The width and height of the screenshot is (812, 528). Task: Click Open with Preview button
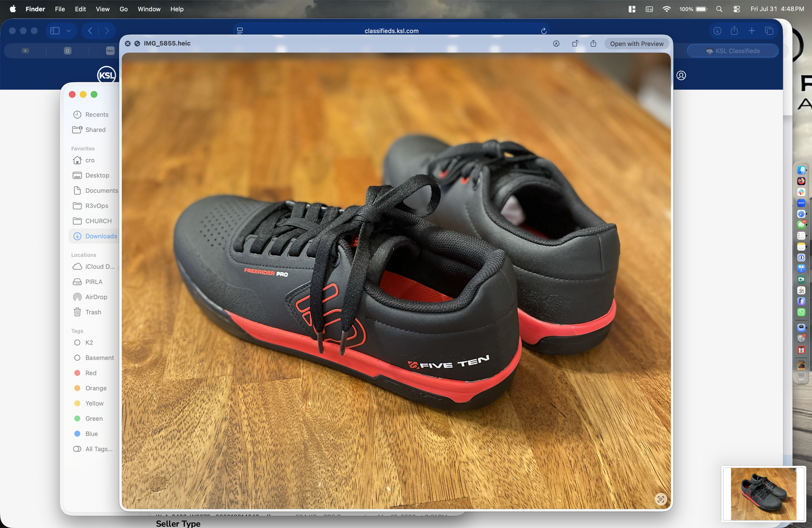(637, 44)
